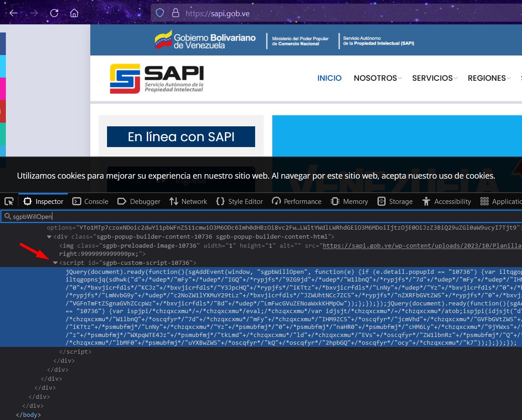Collapse the sgpb-popup-builder-content-10736 div node
Screen dimensions: 522x420
point(49,237)
